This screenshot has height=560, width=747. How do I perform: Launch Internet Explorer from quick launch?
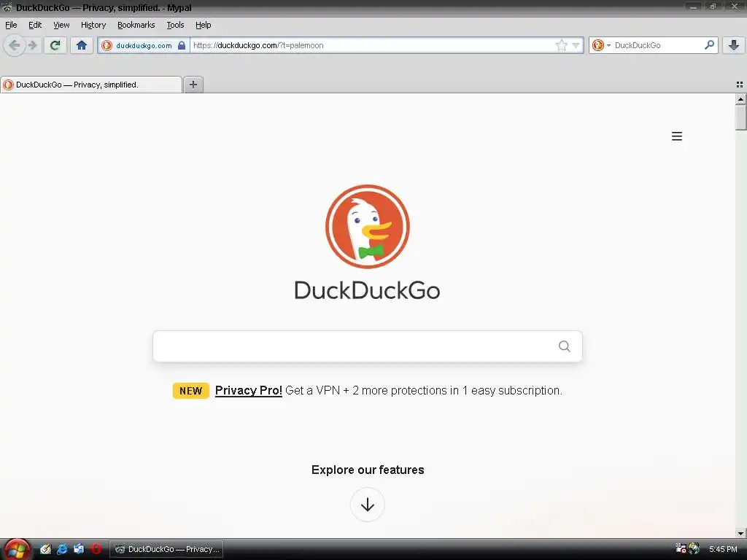pyautogui.click(x=62, y=549)
